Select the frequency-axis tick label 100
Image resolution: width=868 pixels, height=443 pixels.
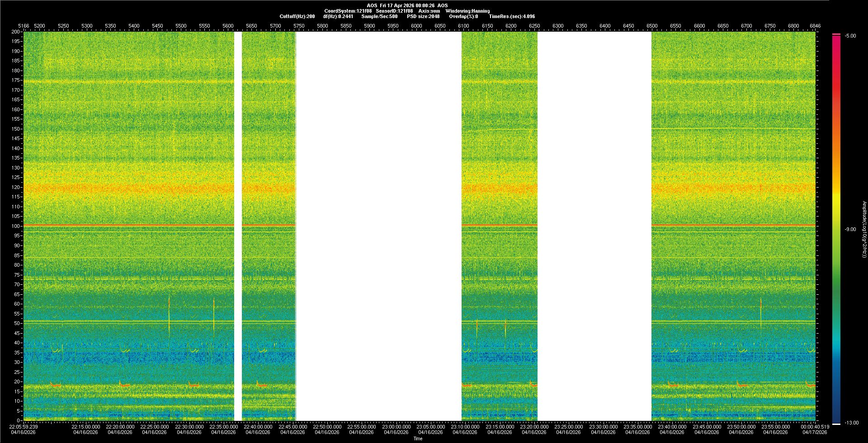point(16,226)
